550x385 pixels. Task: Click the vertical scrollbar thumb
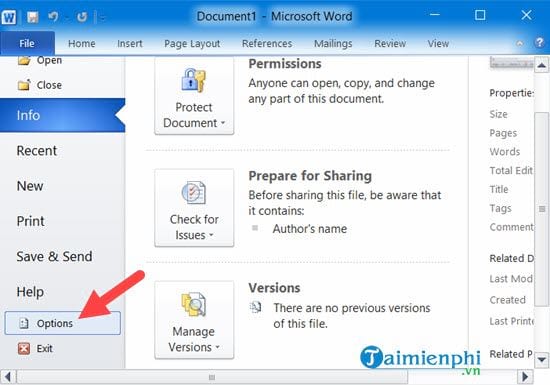click(x=542, y=209)
